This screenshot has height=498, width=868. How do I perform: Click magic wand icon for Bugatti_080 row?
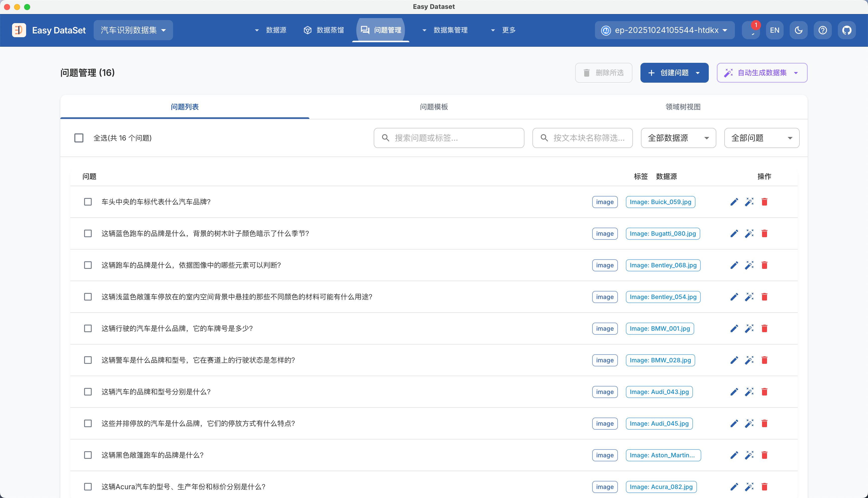(749, 234)
